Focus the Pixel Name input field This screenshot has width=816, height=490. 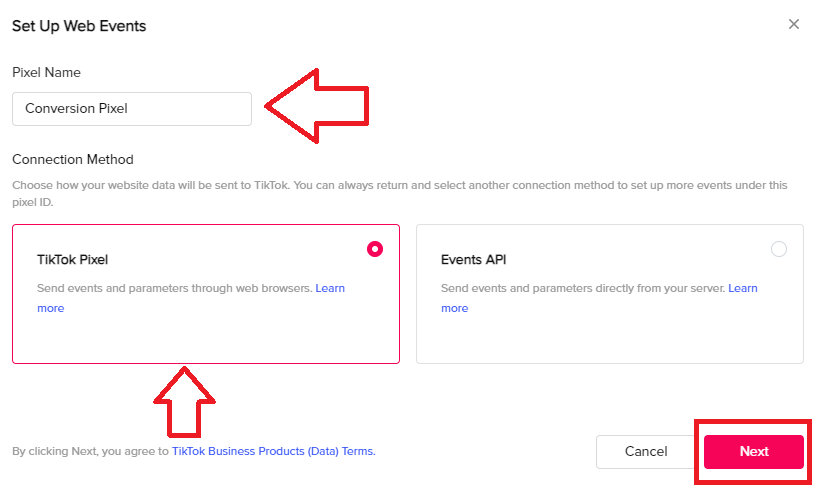[132, 109]
